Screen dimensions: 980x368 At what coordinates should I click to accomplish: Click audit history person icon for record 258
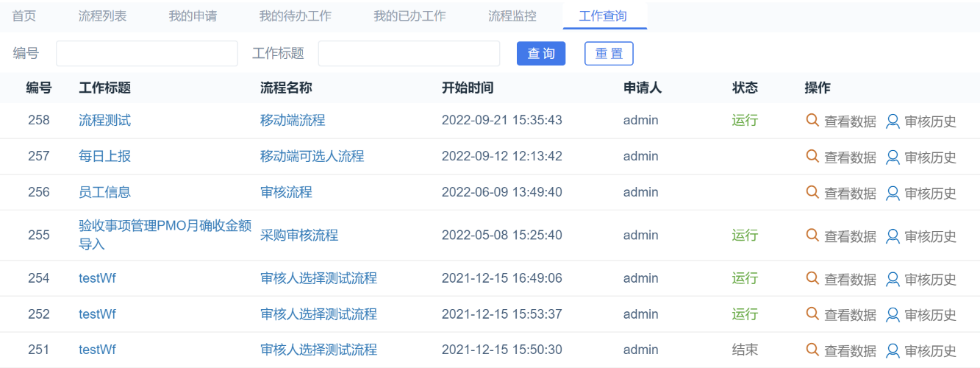(893, 121)
